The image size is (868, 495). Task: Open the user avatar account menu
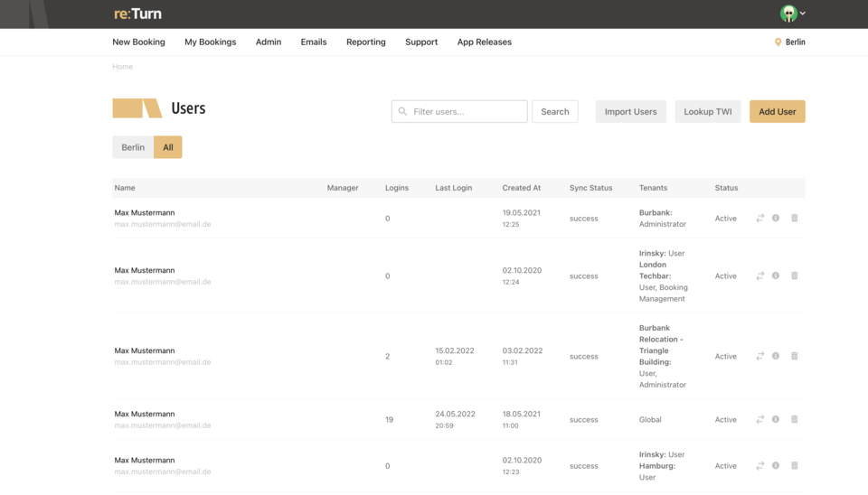click(792, 14)
